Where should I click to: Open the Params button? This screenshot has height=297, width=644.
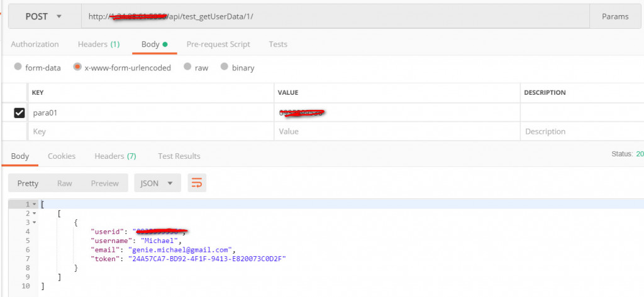pyautogui.click(x=615, y=16)
